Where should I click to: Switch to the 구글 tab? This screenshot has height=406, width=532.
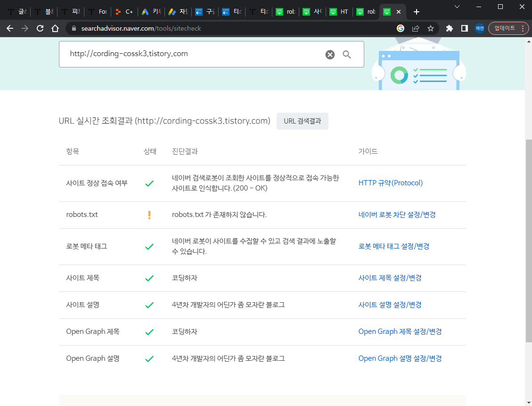pos(205,12)
